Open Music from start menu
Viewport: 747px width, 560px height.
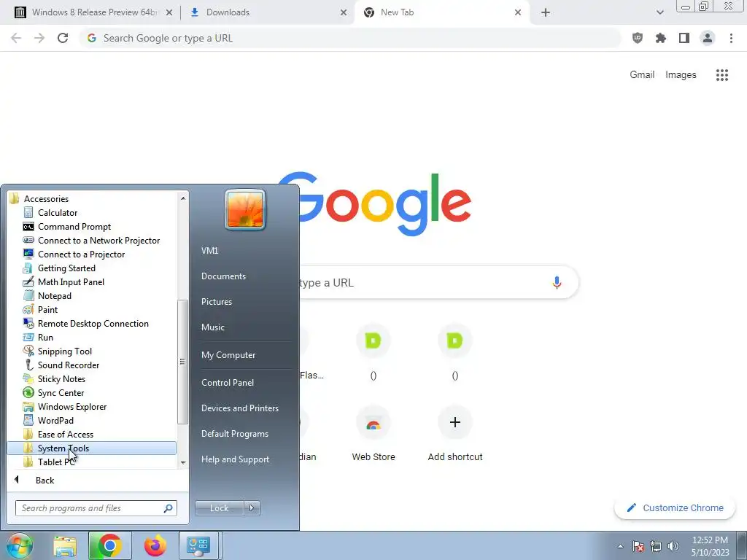click(212, 327)
